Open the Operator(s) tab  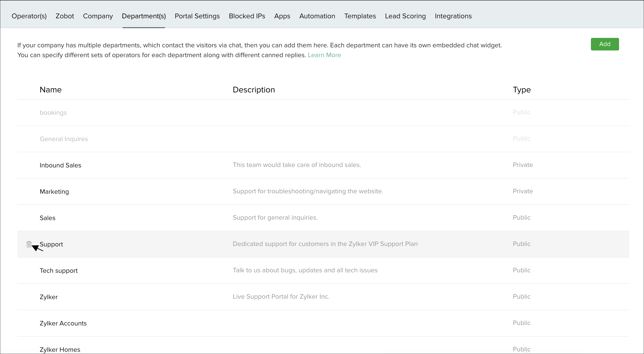pyautogui.click(x=29, y=16)
